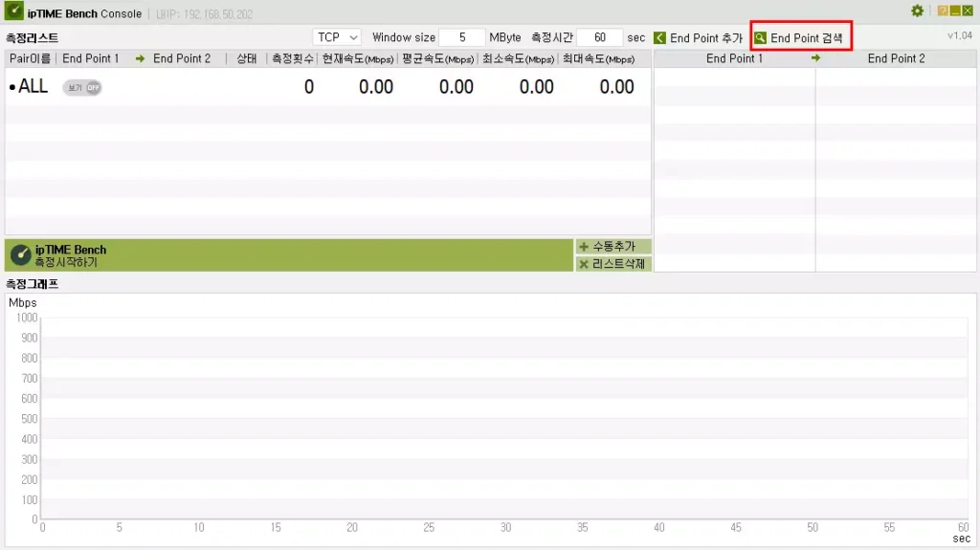
Task: Click End Point 2 header in right panel
Action: (x=896, y=58)
